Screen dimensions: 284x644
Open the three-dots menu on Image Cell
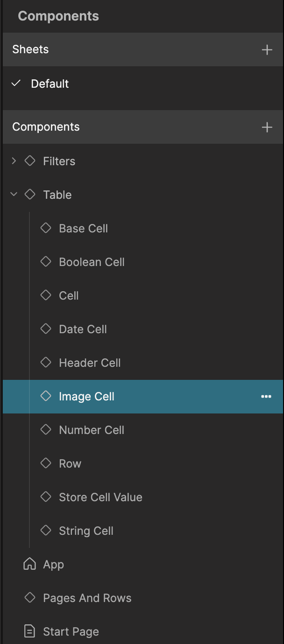point(266,397)
